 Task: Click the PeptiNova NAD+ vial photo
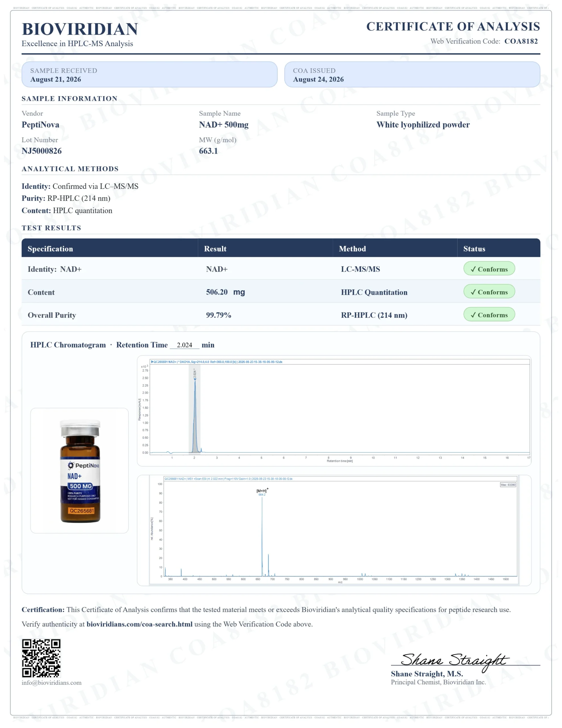[x=80, y=471]
